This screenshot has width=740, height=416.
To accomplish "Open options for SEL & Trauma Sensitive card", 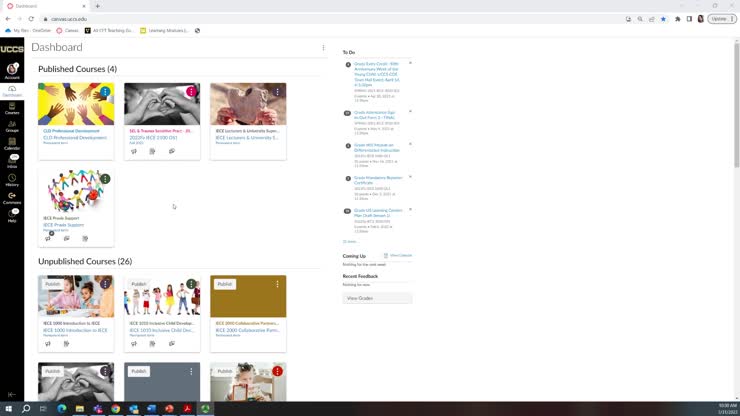I will pyautogui.click(x=191, y=92).
